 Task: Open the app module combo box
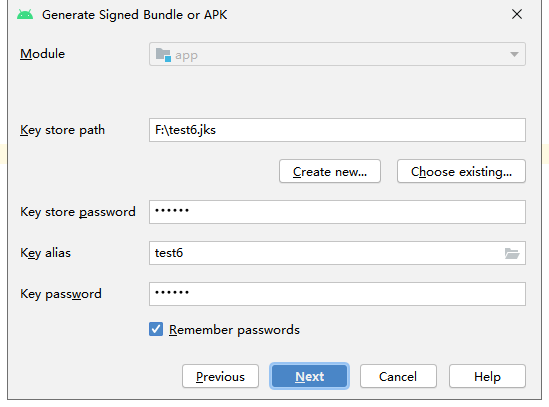coord(337,54)
